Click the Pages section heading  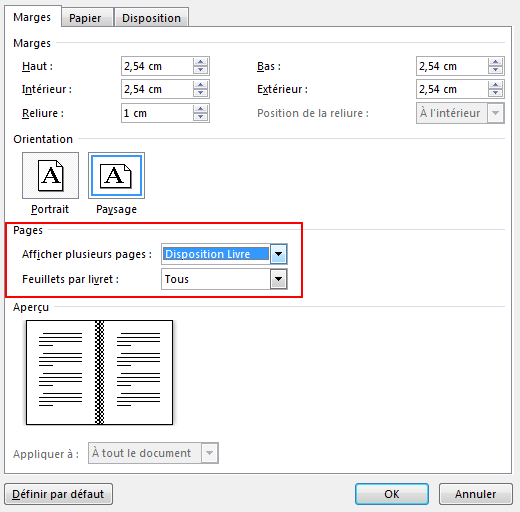(x=28, y=230)
